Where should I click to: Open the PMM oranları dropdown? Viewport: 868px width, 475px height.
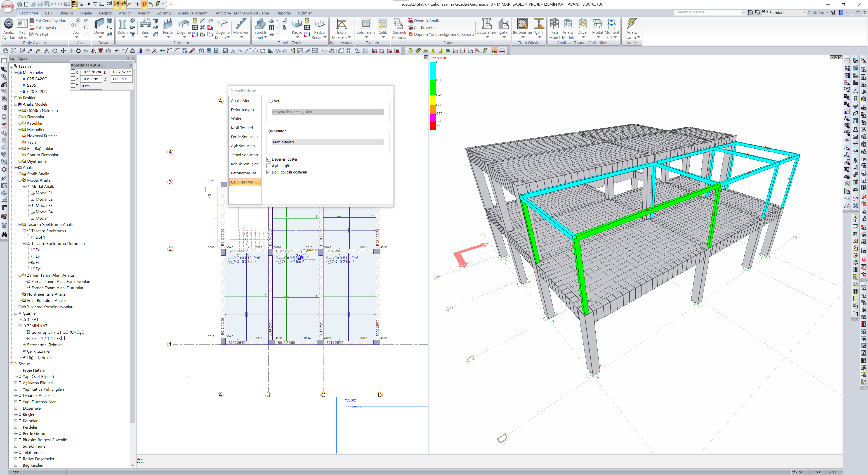pyautogui.click(x=328, y=142)
